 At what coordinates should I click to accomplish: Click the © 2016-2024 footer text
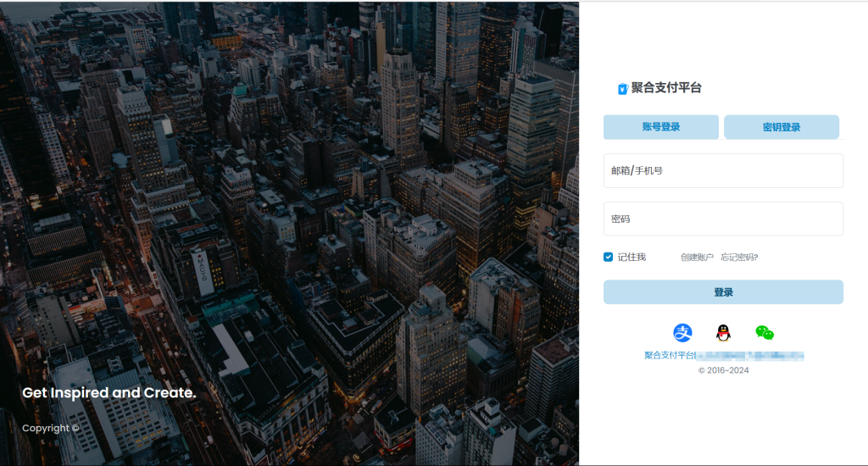(724, 370)
